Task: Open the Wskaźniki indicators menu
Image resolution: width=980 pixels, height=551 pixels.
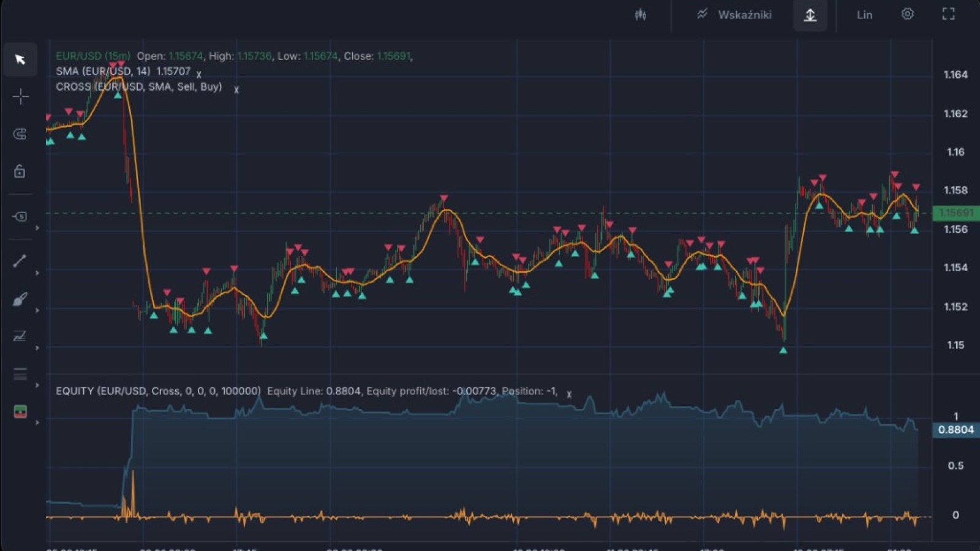Action: (734, 15)
